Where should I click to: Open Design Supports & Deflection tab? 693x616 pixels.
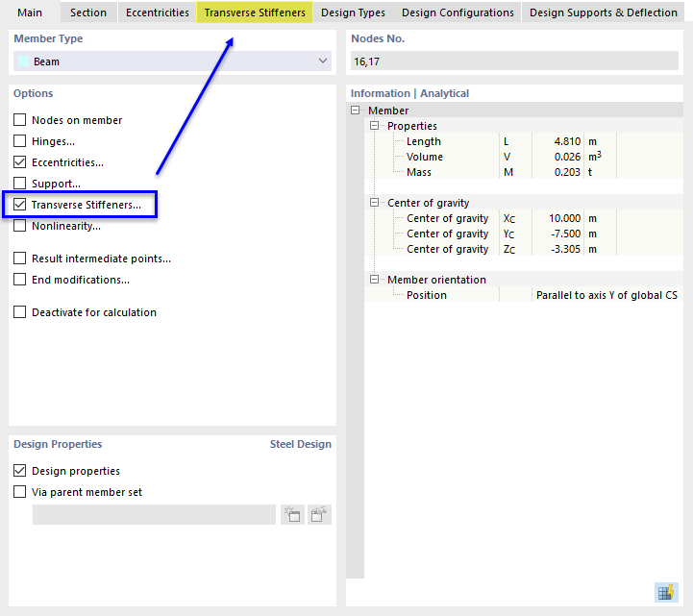click(x=604, y=12)
